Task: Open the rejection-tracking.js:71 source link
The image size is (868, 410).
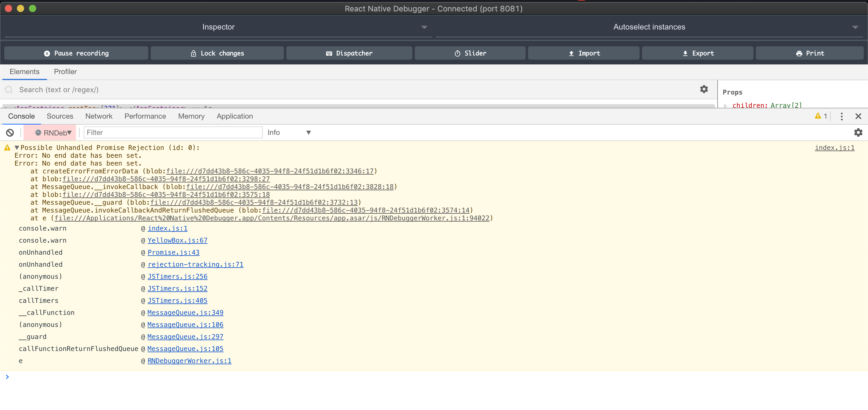Action: click(195, 264)
